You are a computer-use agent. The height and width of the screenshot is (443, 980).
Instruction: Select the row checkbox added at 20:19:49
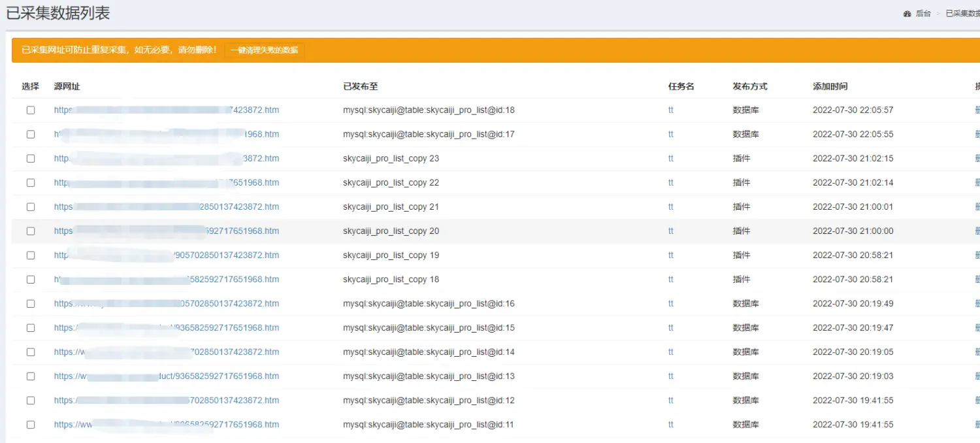pyautogui.click(x=31, y=304)
